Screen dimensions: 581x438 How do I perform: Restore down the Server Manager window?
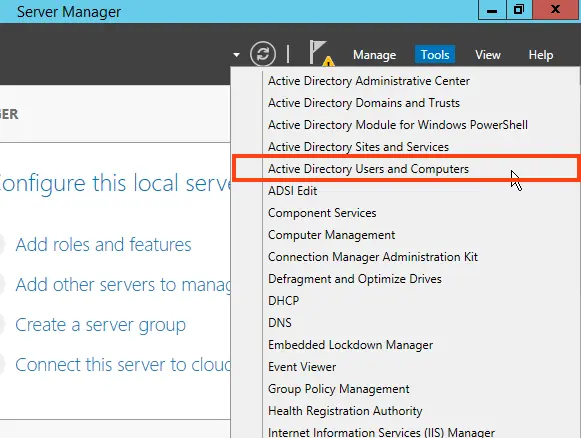pos(519,10)
